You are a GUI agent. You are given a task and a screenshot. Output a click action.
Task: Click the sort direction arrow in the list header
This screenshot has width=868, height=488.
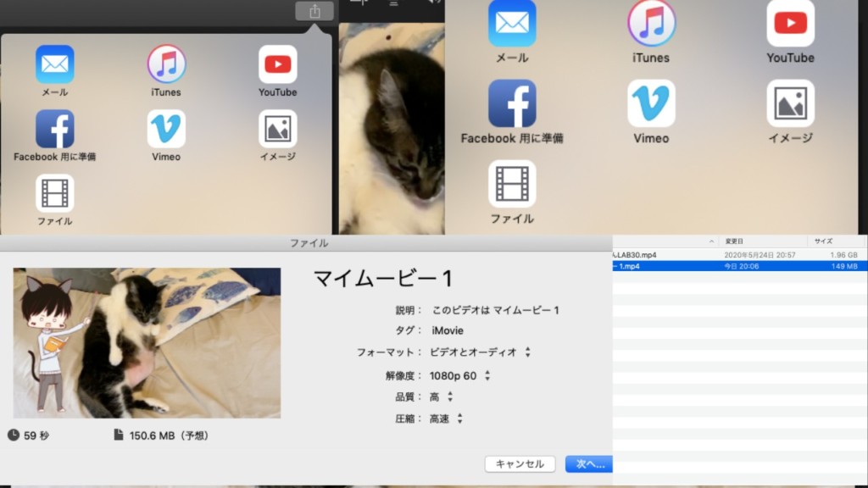711,241
